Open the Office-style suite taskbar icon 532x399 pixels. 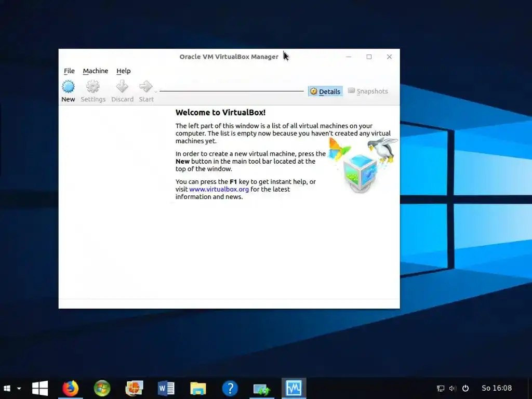click(x=134, y=388)
